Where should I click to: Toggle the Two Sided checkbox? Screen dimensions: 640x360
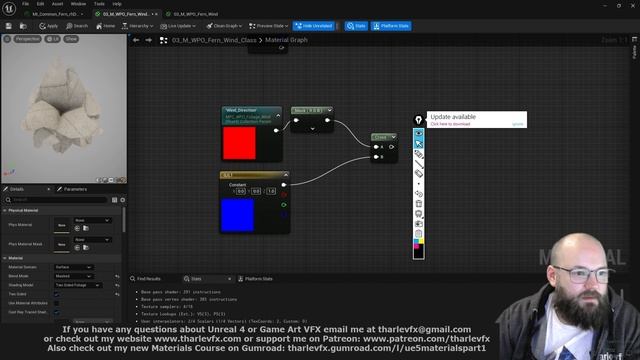(x=57, y=294)
